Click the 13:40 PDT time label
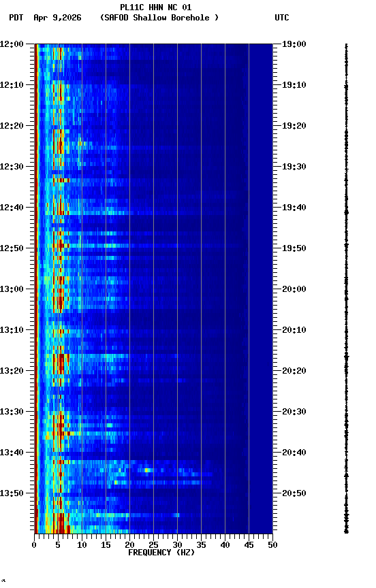This screenshot has width=376, height=588. pos(12,453)
